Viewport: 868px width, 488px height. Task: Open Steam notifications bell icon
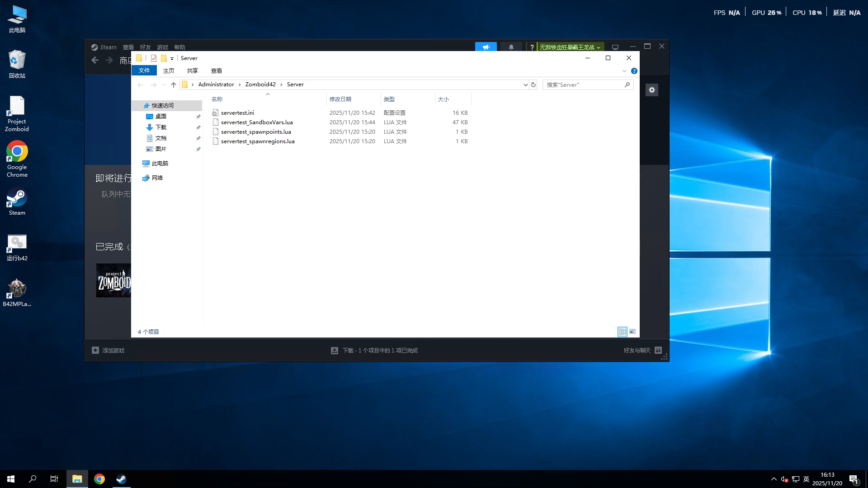pos(511,47)
